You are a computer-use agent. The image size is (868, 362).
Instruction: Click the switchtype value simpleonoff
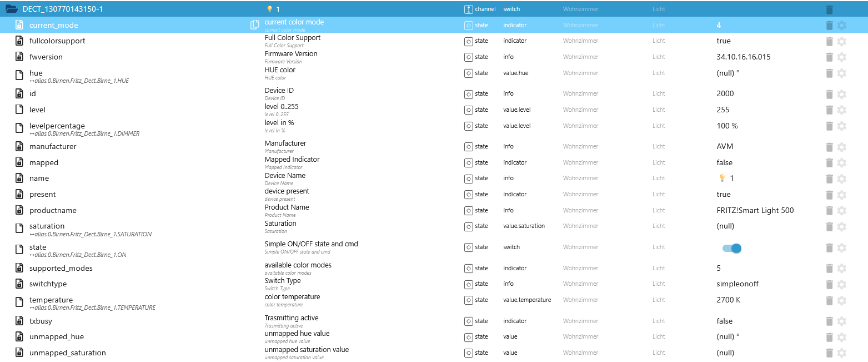tap(737, 284)
